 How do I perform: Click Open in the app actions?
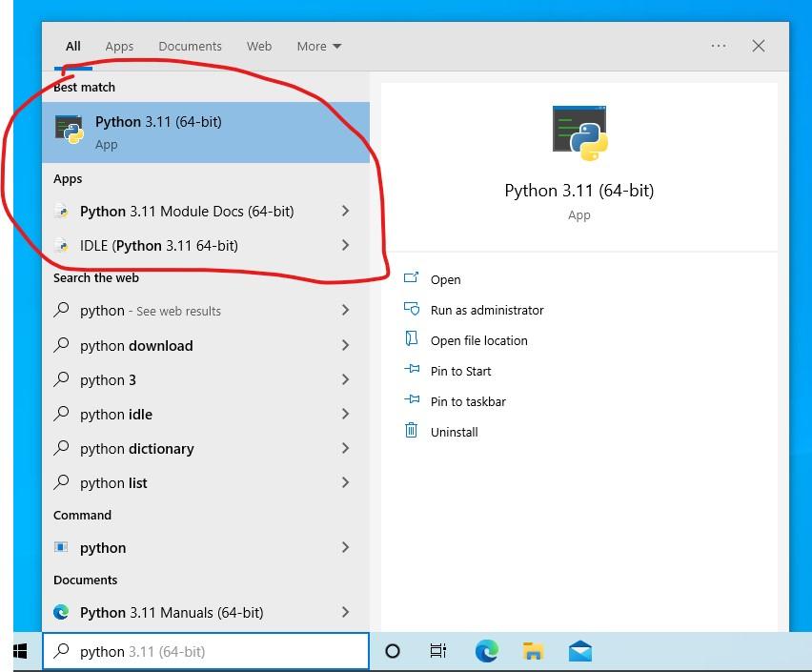(x=445, y=280)
